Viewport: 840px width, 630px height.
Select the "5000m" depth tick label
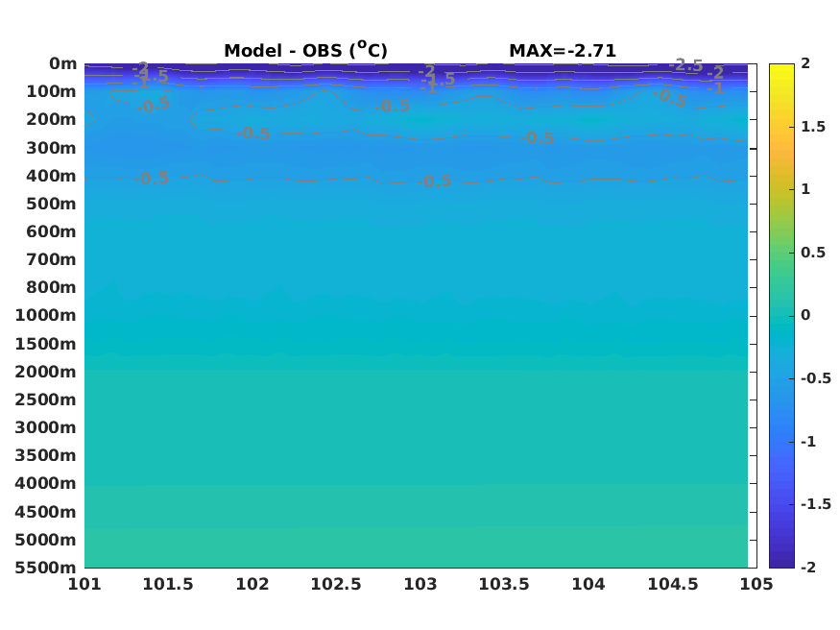pyautogui.click(x=45, y=540)
